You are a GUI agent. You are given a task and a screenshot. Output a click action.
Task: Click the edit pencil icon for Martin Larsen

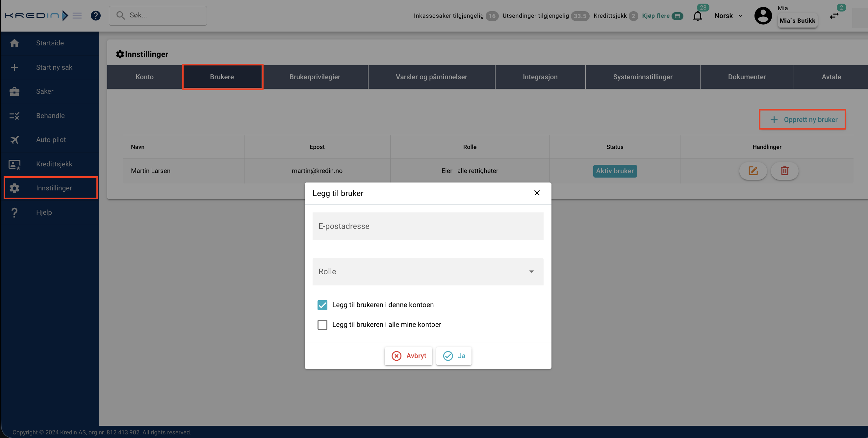tap(753, 171)
